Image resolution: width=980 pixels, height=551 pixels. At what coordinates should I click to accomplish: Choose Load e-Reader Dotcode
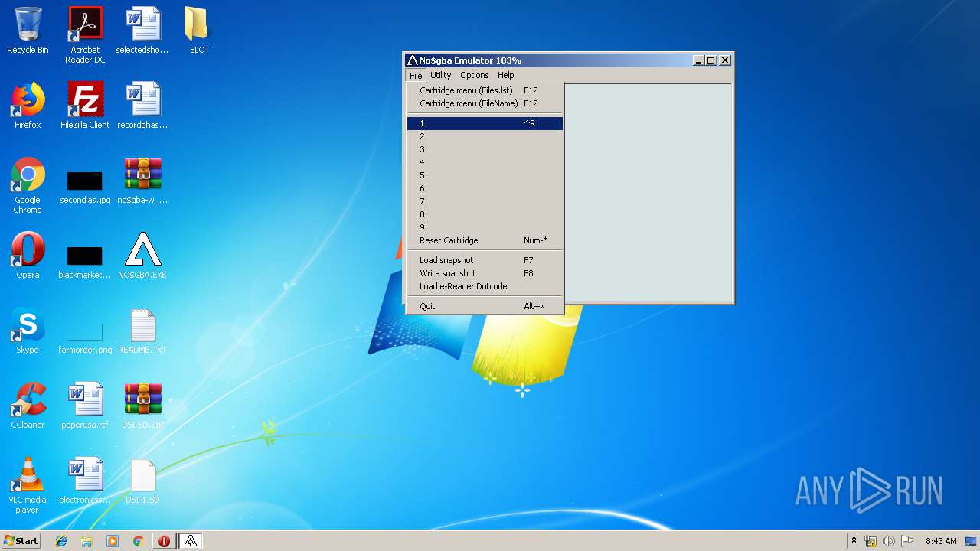tap(485, 286)
